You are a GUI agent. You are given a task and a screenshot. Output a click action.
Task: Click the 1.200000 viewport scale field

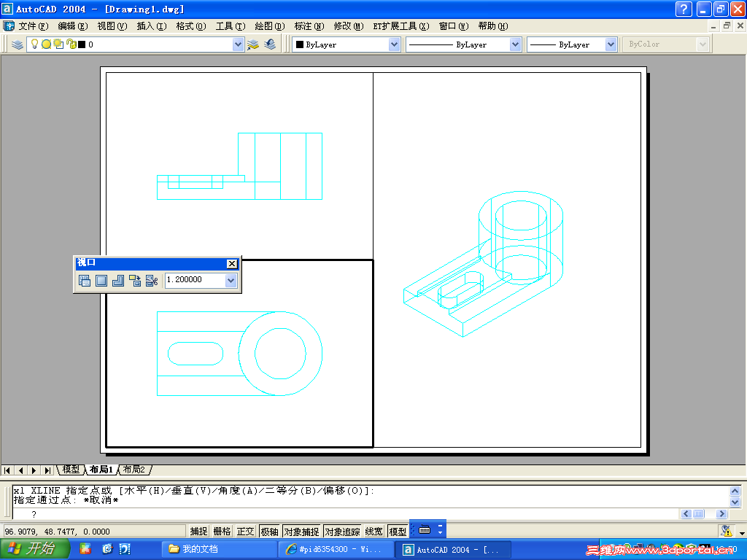tap(195, 280)
